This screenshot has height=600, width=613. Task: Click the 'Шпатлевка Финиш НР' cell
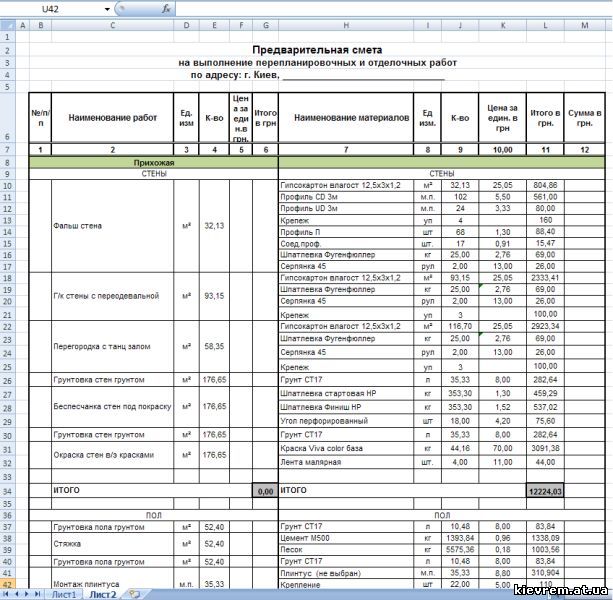click(x=346, y=407)
